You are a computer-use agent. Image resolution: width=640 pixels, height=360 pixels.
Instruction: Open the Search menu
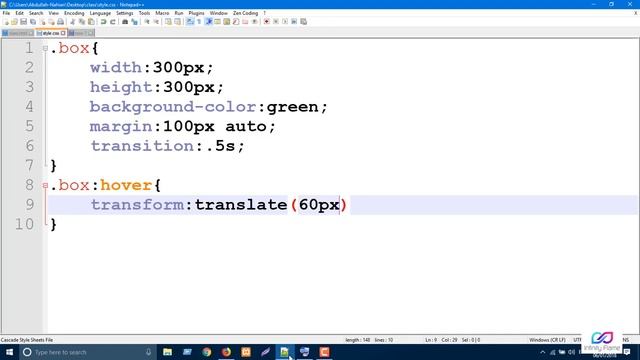[x=36, y=13]
